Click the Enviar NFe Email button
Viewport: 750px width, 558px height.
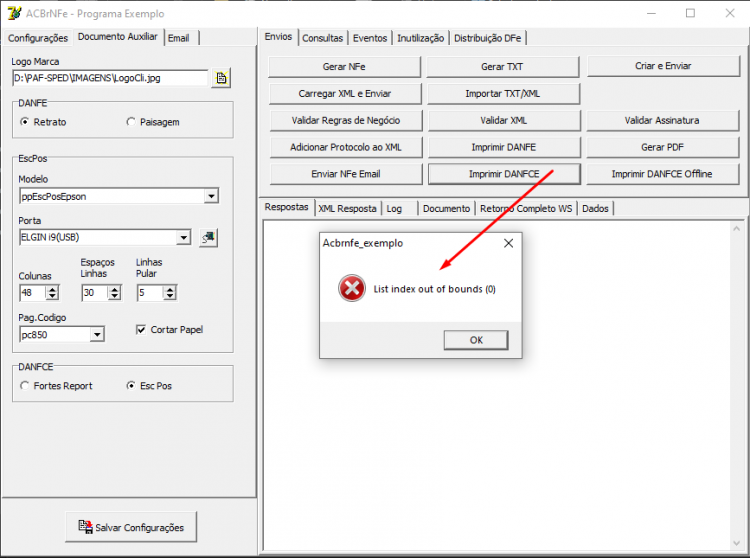[x=346, y=174]
